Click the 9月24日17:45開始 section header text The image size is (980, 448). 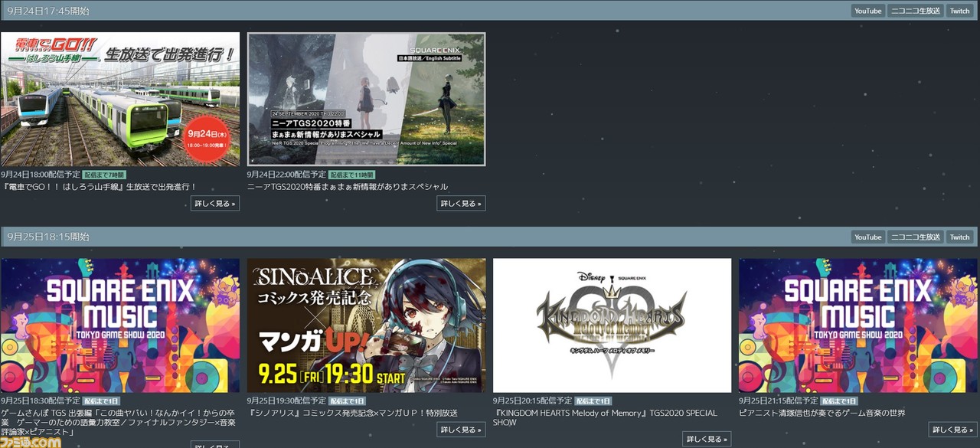pyautogui.click(x=47, y=11)
